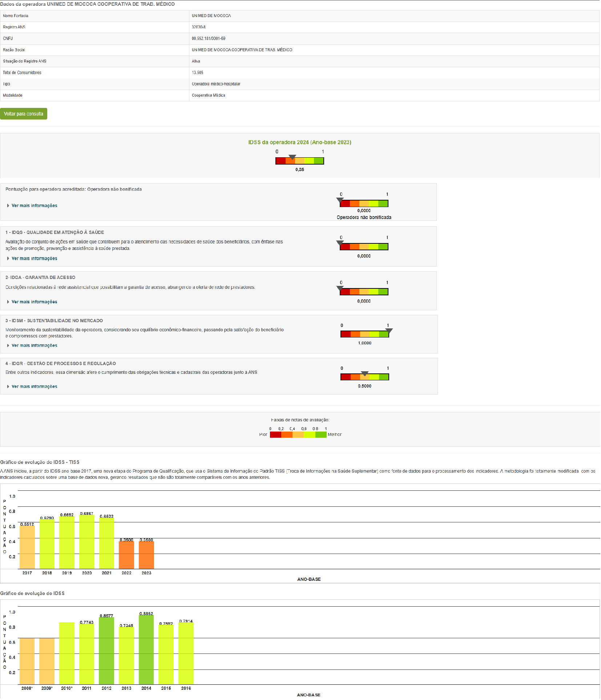The height and width of the screenshot is (700, 601).
Task: Click the Nome Fantasia value UNIMED DE MOCOCA
Action: [211, 16]
